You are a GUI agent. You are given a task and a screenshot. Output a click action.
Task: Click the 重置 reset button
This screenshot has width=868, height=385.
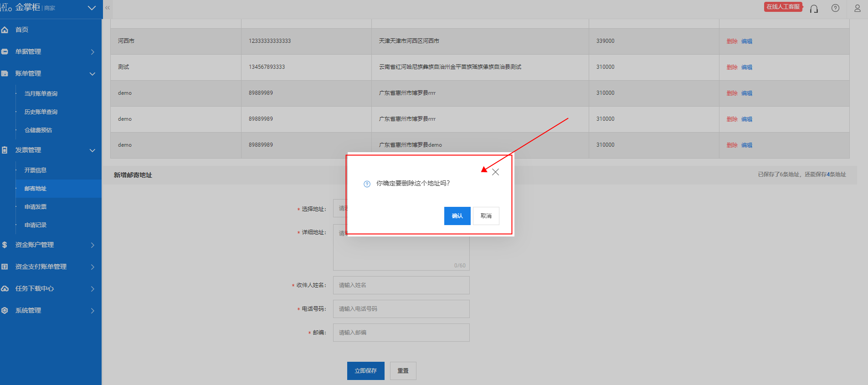[403, 371]
